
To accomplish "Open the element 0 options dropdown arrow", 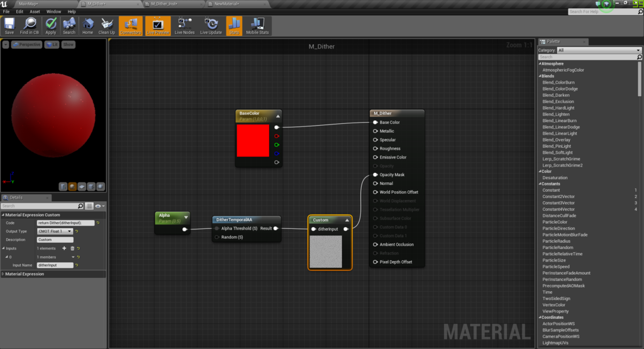I will coord(73,257).
